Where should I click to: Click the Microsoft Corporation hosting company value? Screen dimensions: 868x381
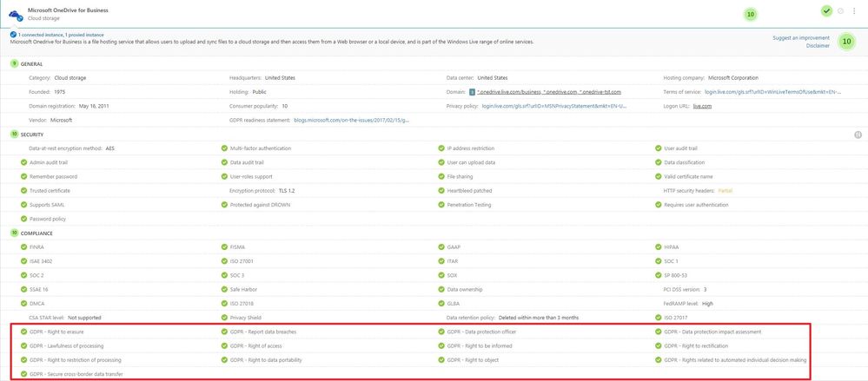tap(733, 78)
